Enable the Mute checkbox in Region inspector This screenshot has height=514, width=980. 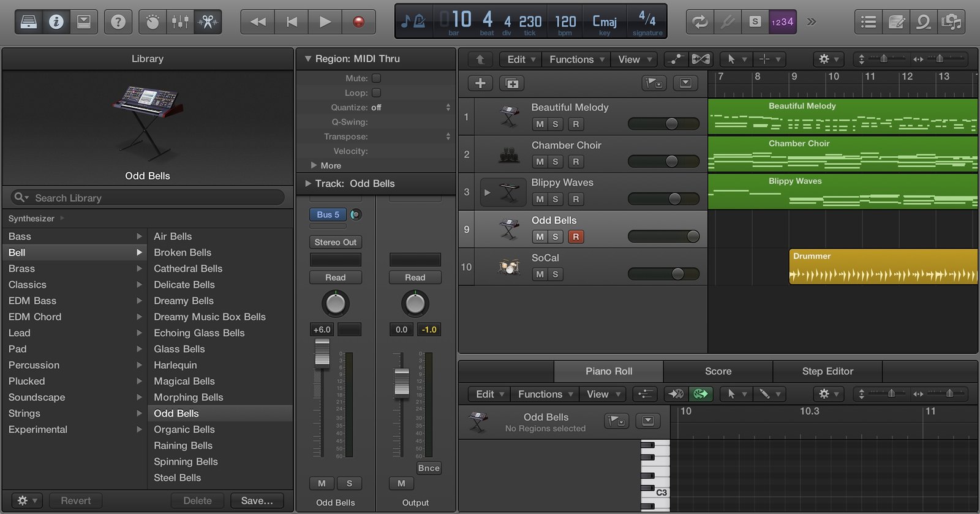click(x=377, y=78)
